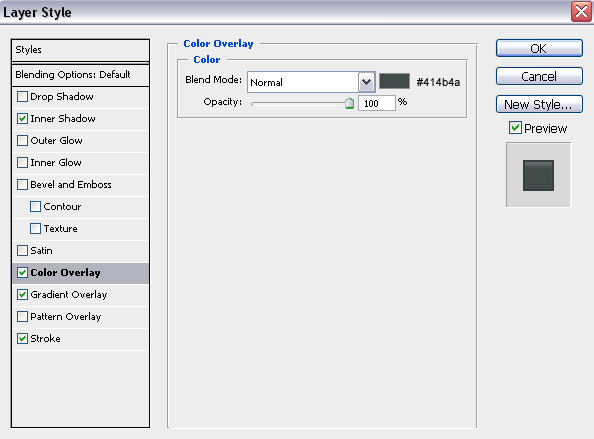Select the Pattern Overlay label row
The image size is (594, 439).
click(80, 316)
